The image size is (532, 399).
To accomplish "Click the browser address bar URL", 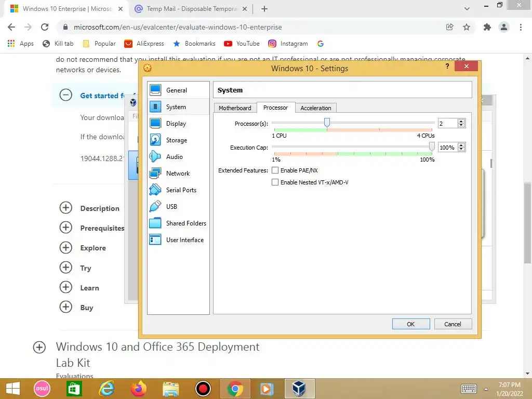I will pyautogui.click(x=178, y=27).
